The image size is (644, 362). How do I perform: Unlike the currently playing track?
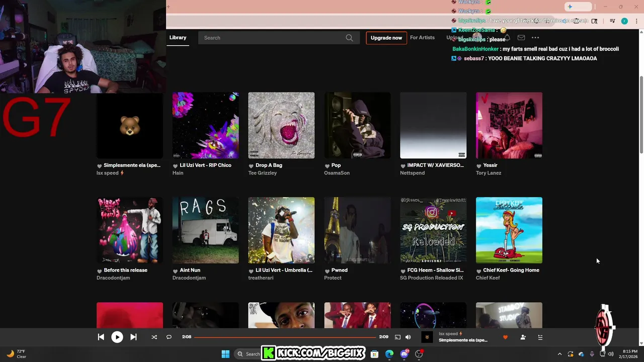505,337
